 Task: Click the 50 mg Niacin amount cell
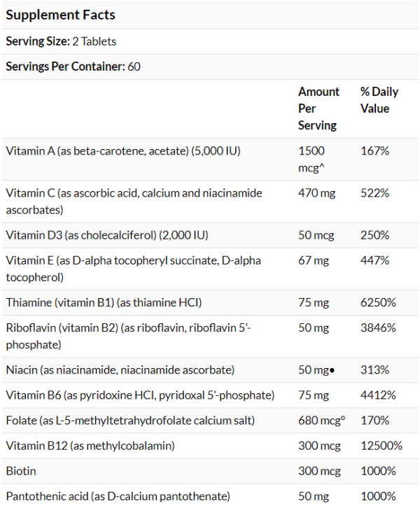pyautogui.click(x=316, y=370)
